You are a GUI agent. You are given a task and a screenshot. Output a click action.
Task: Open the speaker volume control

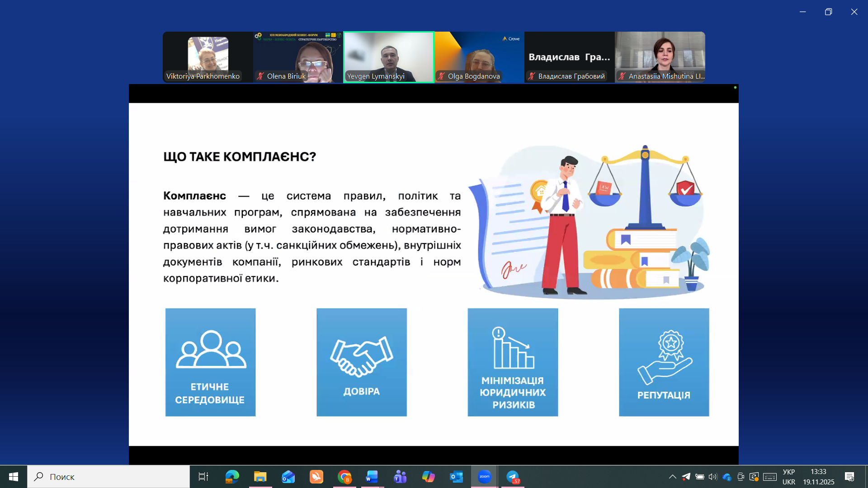coord(713,477)
